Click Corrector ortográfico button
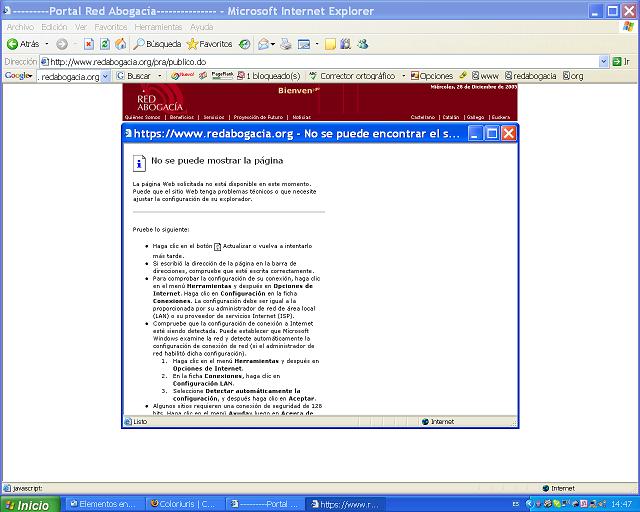The width and height of the screenshot is (640, 512). (x=352, y=76)
